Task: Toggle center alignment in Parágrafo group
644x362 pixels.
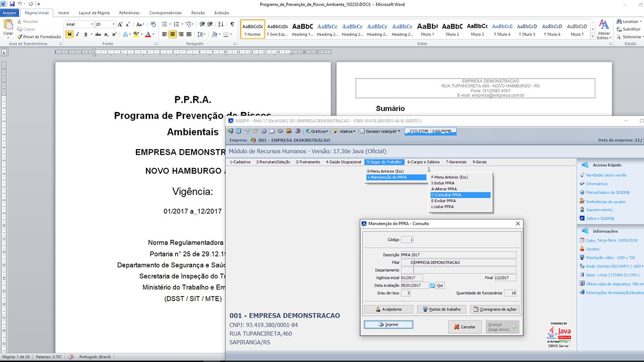Action: [x=173, y=34]
